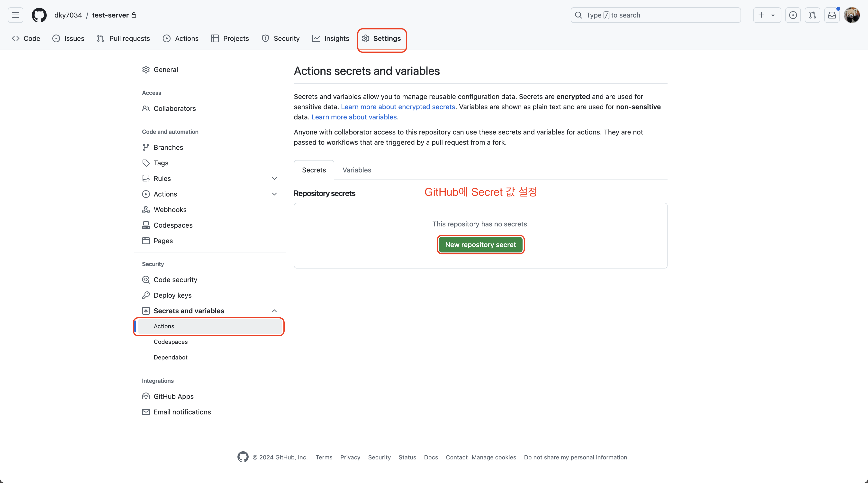Select Dependabot under Secrets and variables
This screenshot has height=483, width=868.
pyautogui.click(x=171, y=357)
